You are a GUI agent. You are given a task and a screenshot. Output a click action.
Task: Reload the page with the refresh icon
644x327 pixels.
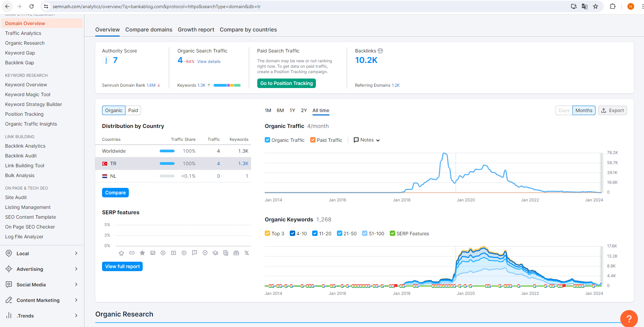click(x=32, y=6)
